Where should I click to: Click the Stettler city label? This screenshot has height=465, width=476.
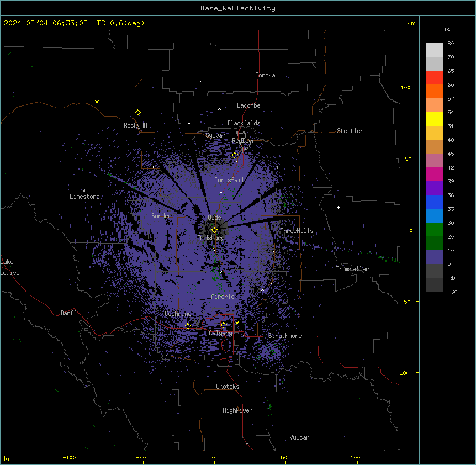[x=350, y=131]
